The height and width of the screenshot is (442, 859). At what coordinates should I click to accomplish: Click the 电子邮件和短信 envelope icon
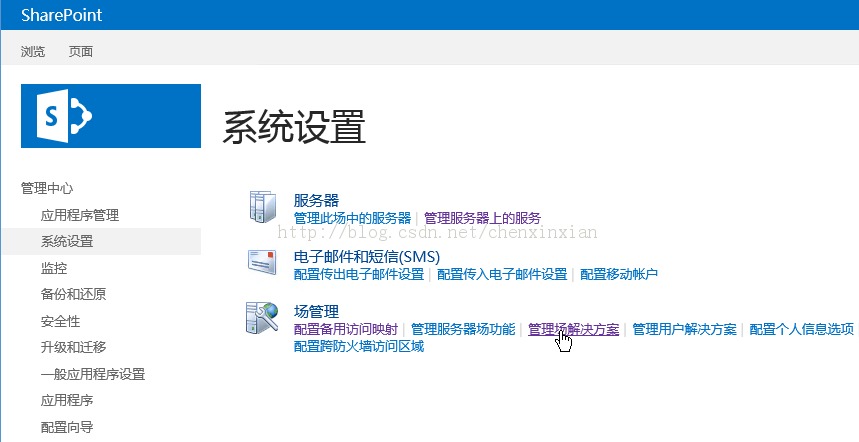262,262
